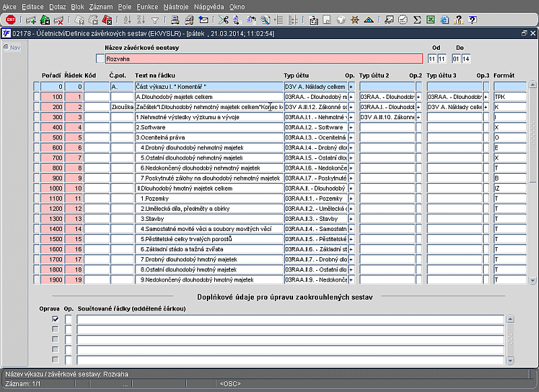Click lower section scrollbar up arrow

coord(510,319)
